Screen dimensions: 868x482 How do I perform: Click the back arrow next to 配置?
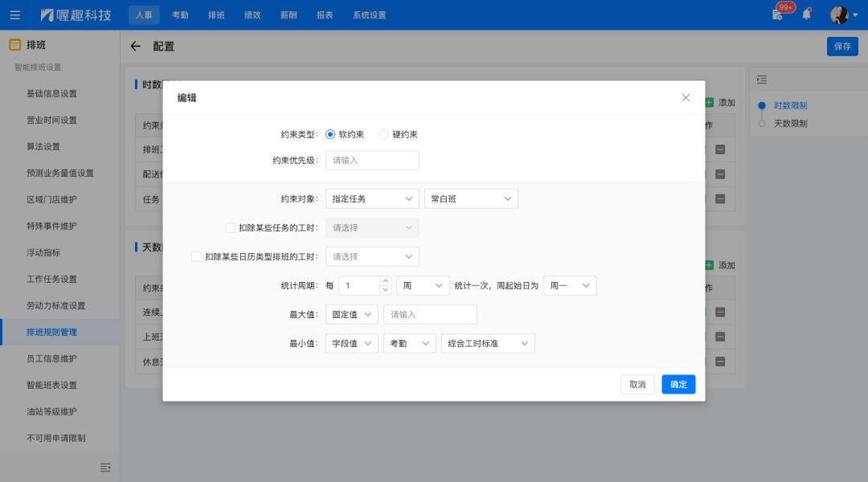[x=135, y=47]
